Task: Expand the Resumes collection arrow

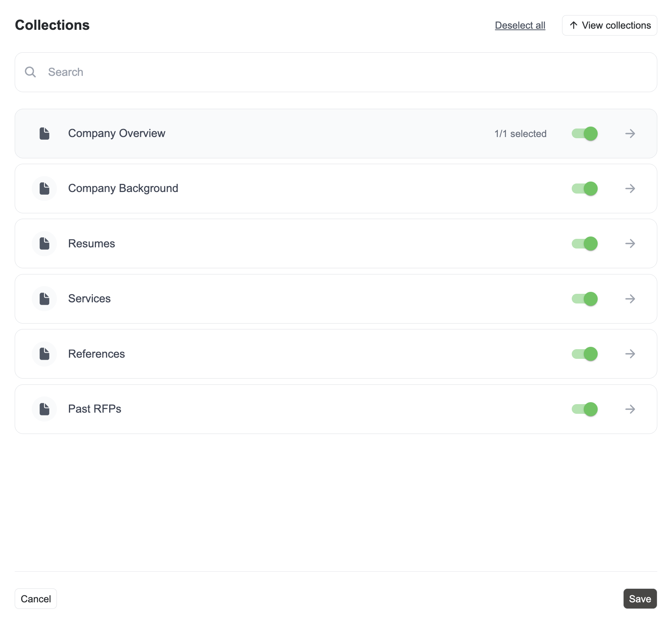Action: pos(630,243)
